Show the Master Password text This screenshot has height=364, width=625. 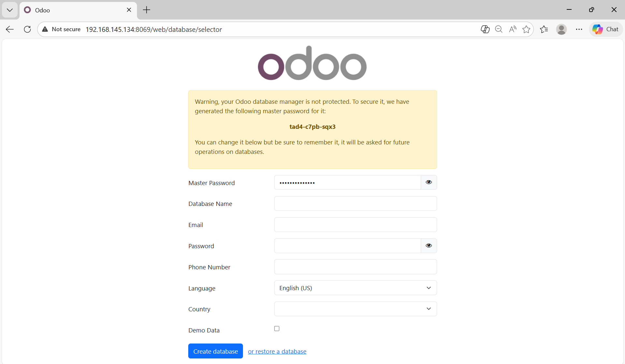[x=429, y=182]
